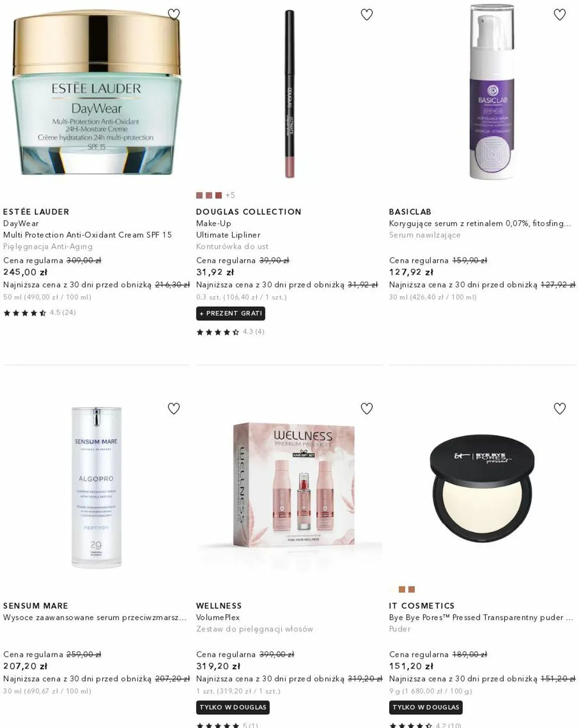Favorite the Douglas Ultimate Lipliner with heart icon
Image resolution: width=579 pixels, height=728 pixels.
click(x=366, y=14)
